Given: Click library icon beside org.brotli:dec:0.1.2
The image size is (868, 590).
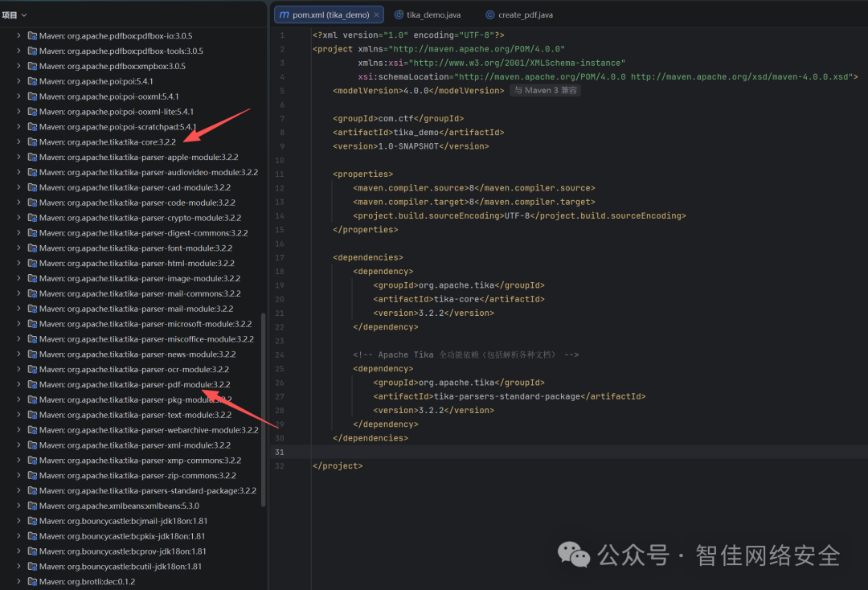Looking at the screenshot, I should (x=32, y=581).
